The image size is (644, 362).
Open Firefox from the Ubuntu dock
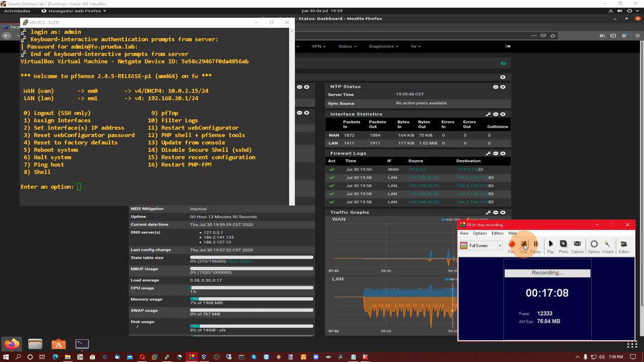[12, 344]
